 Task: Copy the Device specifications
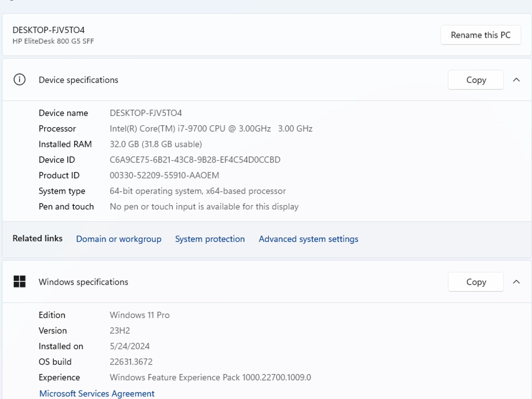click(x=476, y=80)
